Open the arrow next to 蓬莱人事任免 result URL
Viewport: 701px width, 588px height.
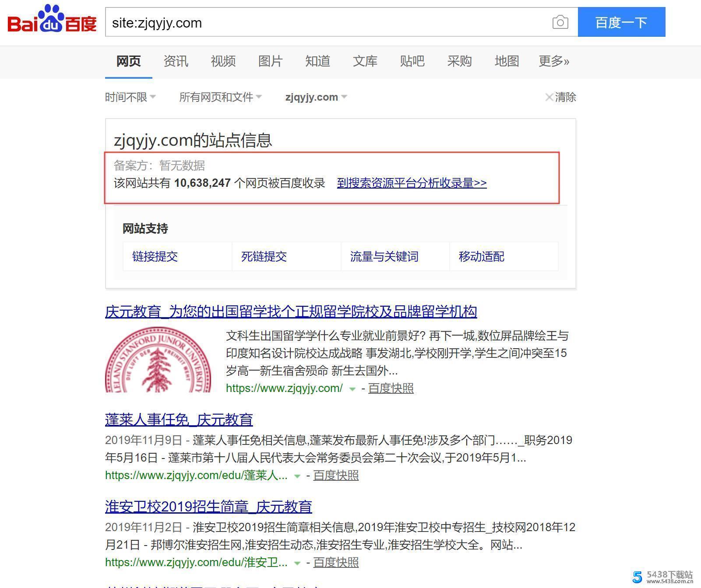[297, 476]
